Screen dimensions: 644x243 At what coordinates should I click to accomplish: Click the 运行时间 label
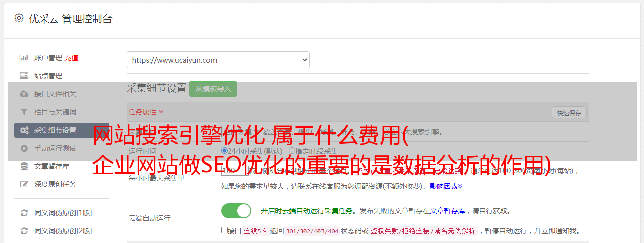coord(142,151)
